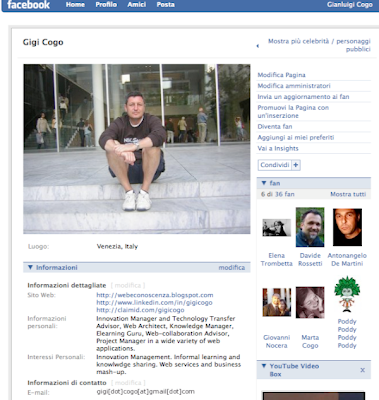Open Elena Trombetta's fan photo

pyautogui.click(x=276, y=228)
